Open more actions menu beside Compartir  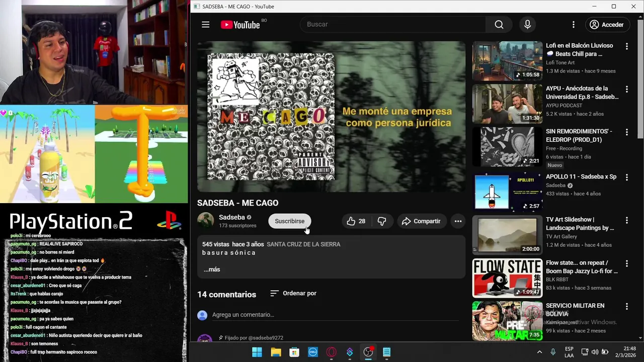pos(458,221)
